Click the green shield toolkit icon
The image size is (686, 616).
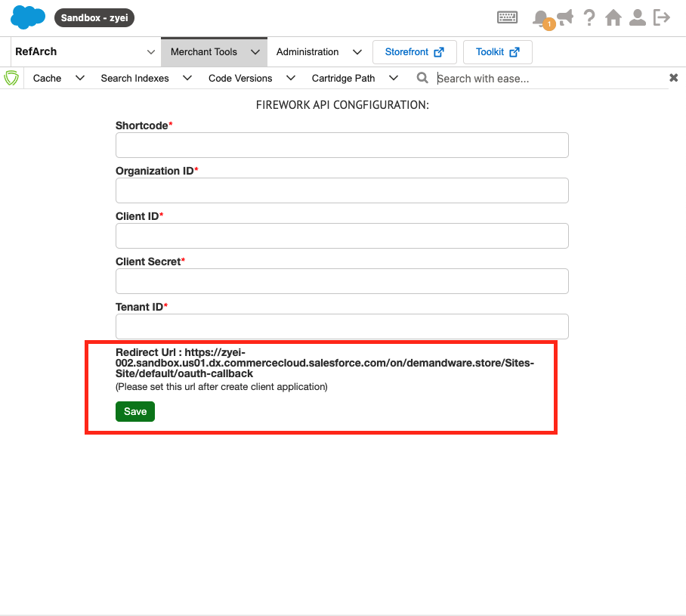11,78
